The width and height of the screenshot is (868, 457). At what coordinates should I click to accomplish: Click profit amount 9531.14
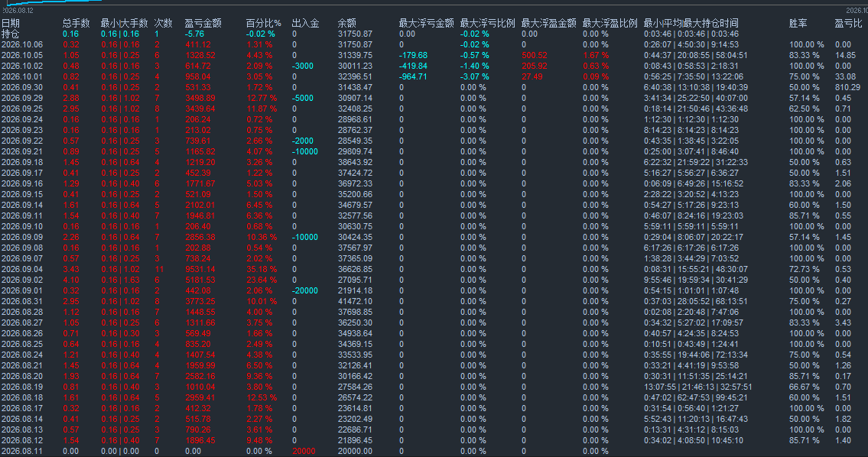tap(200, 270)
